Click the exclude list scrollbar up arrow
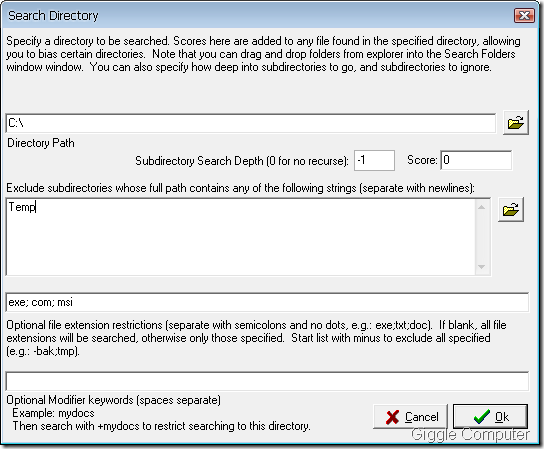The height and width of the screenshot is (449, 544). click(482, 207)
